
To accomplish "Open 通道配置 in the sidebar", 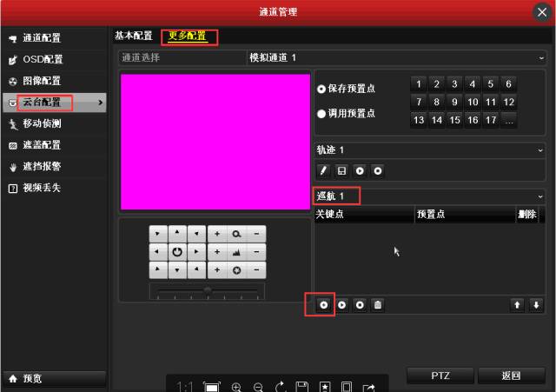I will coord(54,38).
